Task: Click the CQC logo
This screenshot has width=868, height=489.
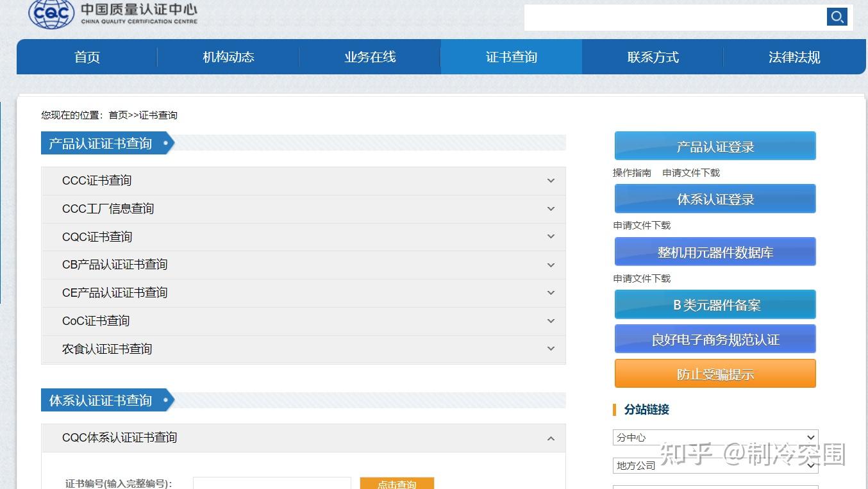Action: tap(51, 14)
